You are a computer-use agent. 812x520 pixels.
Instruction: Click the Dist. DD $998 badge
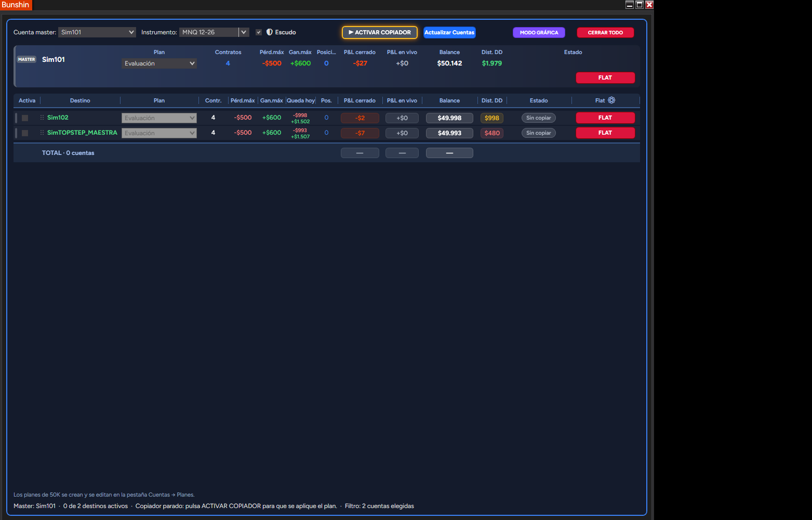pos(491,118)
